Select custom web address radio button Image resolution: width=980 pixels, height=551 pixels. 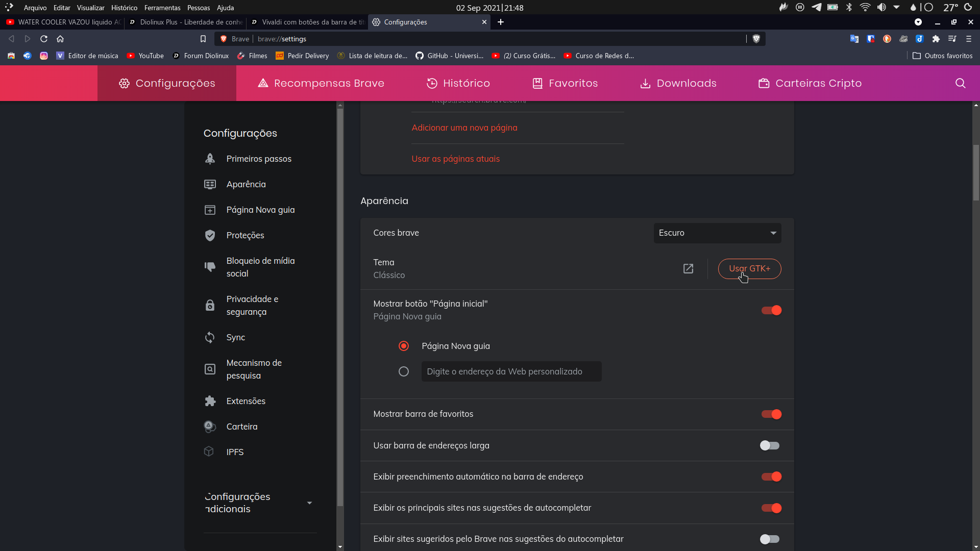click(404, 371)
